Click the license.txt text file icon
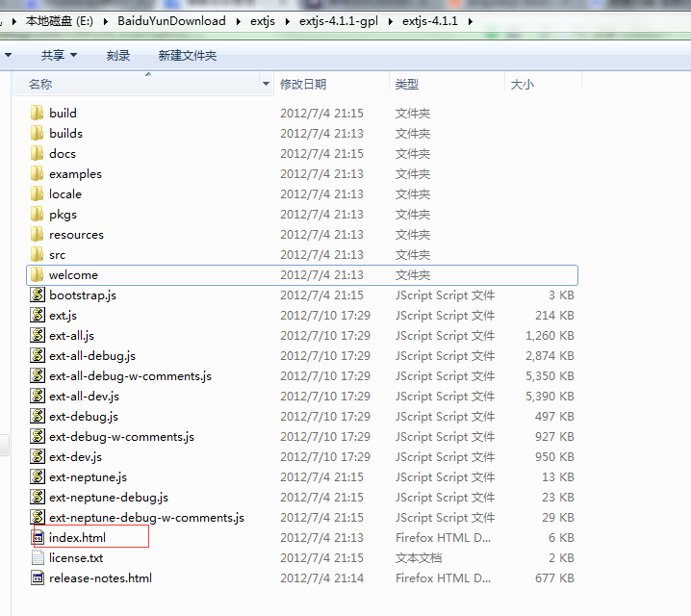Viewport: 691px width, 616px height. point(38,558)
